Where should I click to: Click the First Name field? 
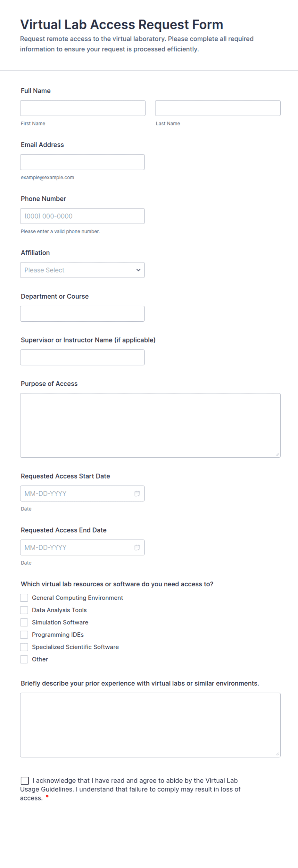pos(83,108)
